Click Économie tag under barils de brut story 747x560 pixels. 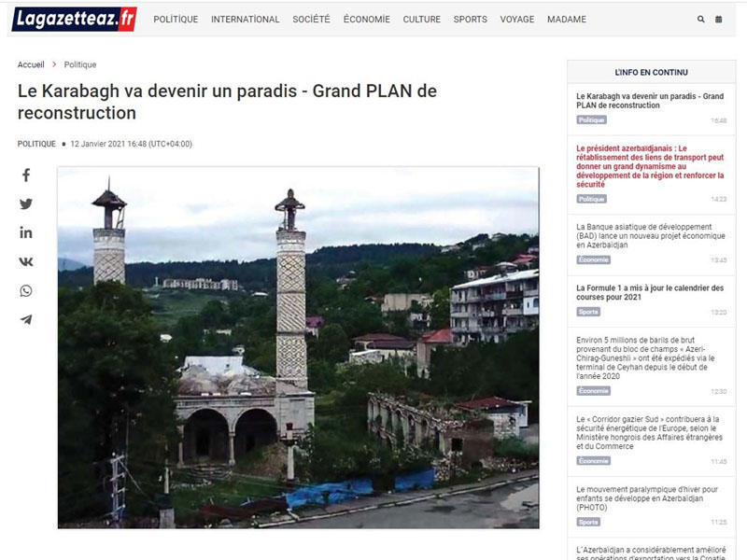click(593, 391)
